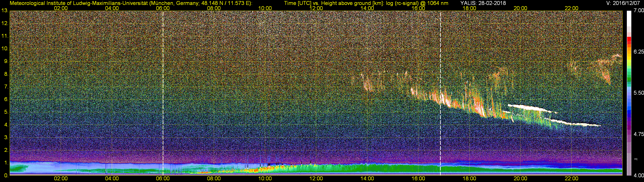Click the '11.' height axis label
Viewport: 644px width, 182px height.
click(5, 36)
